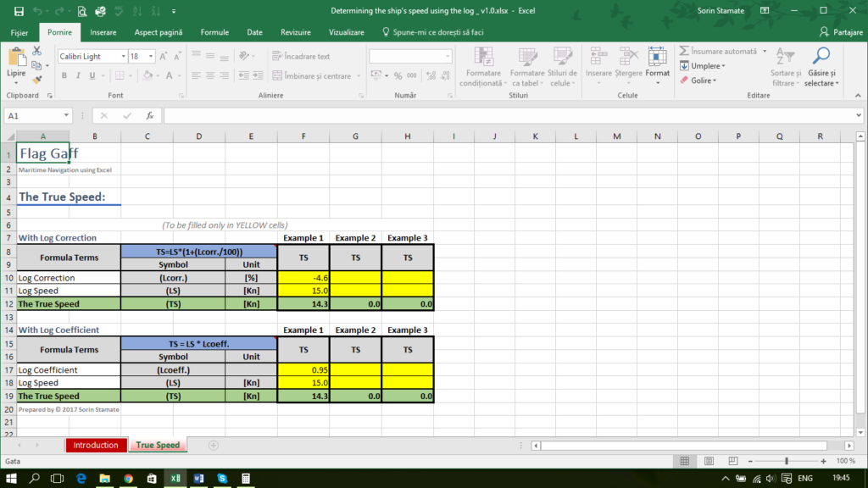The width and height of the screenshot is (868, 488).
Task: Click the zoom slider in status bar
Action: (x=787, y=461)
